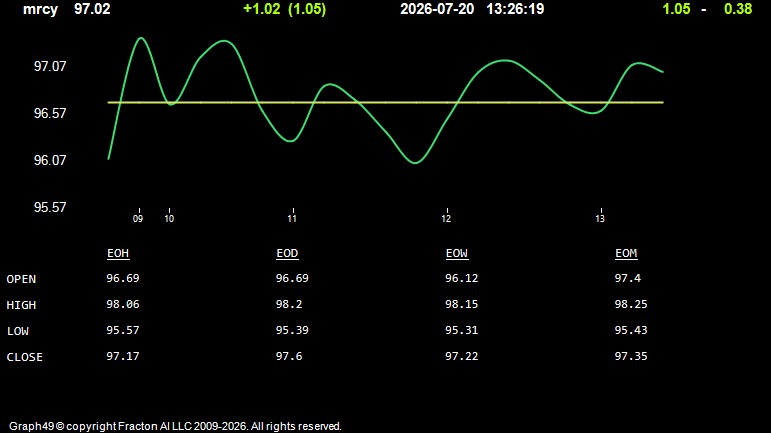Click the +1.02 (1.05) change value

(x=285, y=9)
